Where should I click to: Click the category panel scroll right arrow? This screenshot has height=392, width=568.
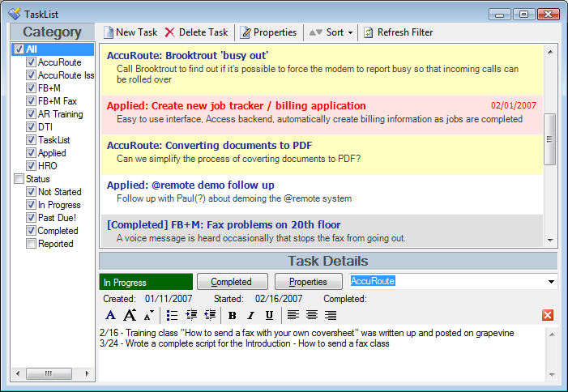87,373
